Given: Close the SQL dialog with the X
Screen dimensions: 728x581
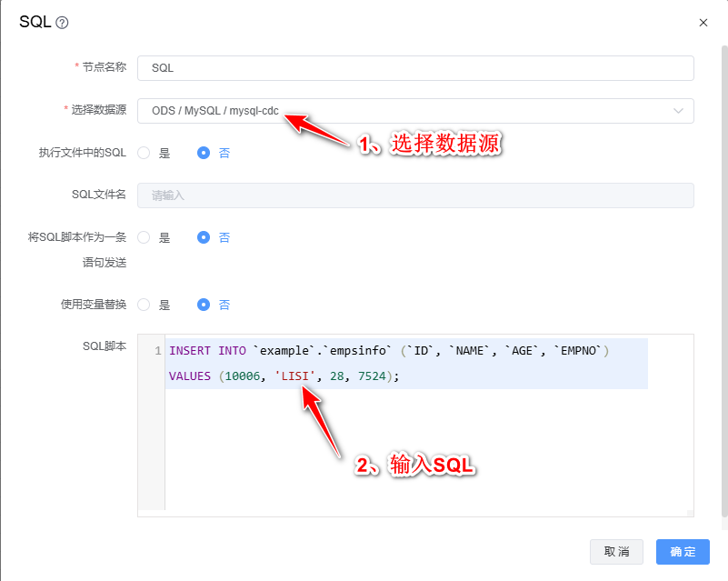Looking at the screenshot, I should pyautogui.click(x=703, y=23).
